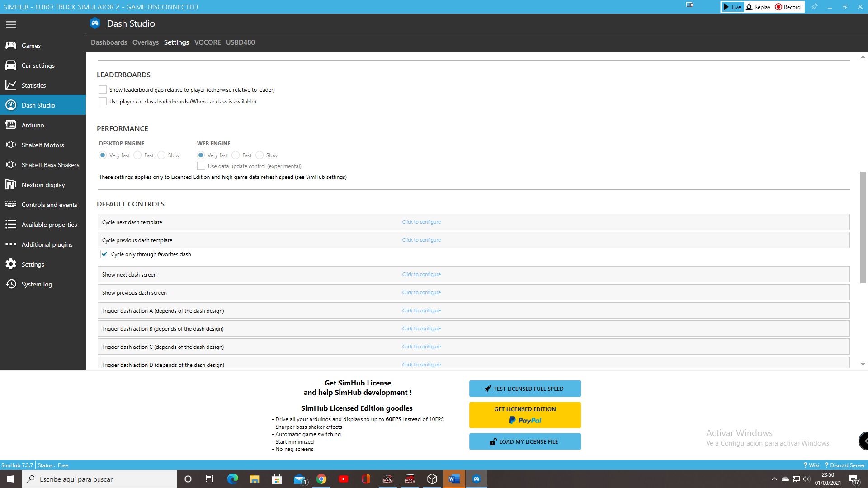Open Controls and events keyboard icon
868x488 pixels.
coord(11,205)
